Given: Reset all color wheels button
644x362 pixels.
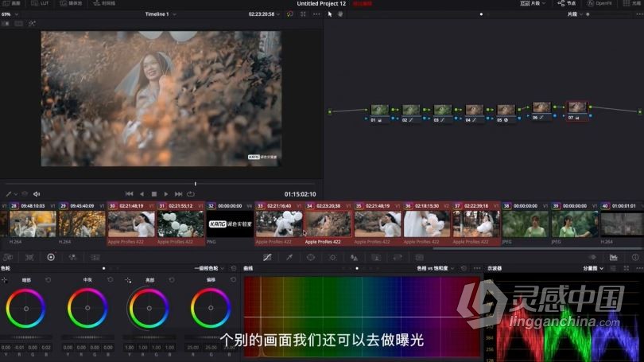Looking at the screenshot, I should click(x=234, y=268).
